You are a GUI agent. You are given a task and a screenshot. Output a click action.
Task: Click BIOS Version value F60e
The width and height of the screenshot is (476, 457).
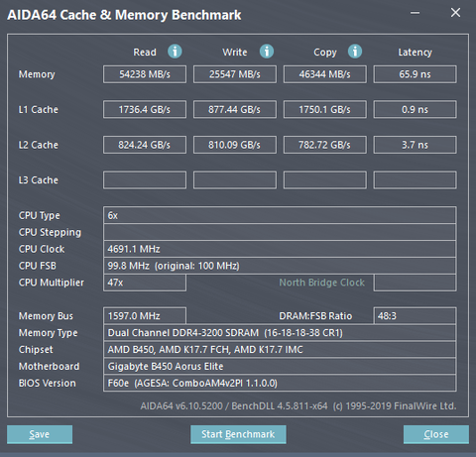pos(280,383)
